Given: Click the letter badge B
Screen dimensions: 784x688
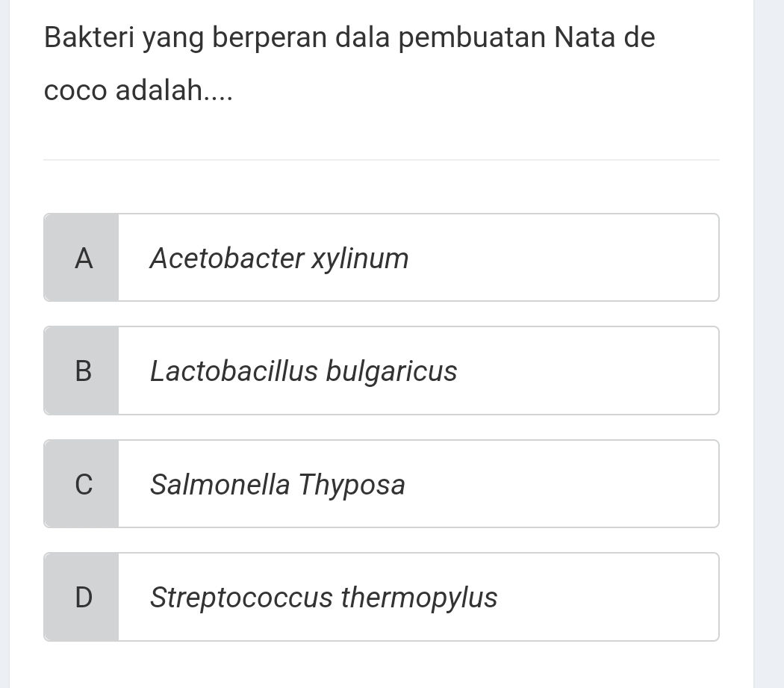Looking at the screenshot, I should 82,370.
